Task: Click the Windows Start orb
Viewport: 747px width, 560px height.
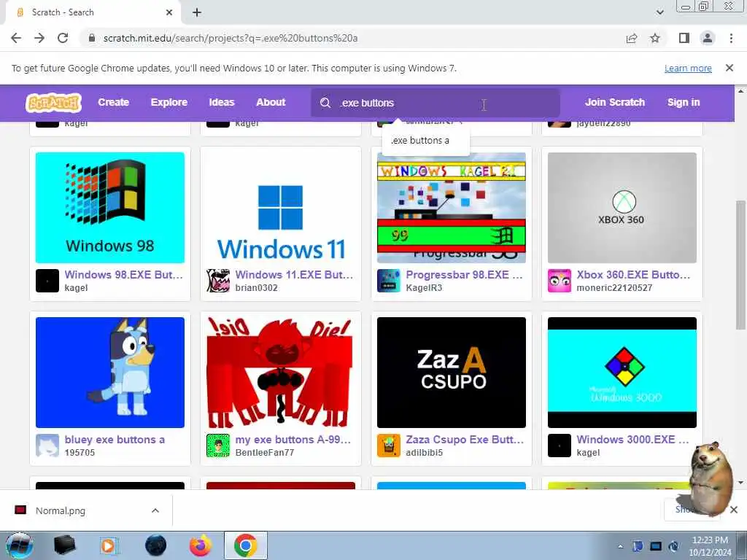Action: [19, 545]
